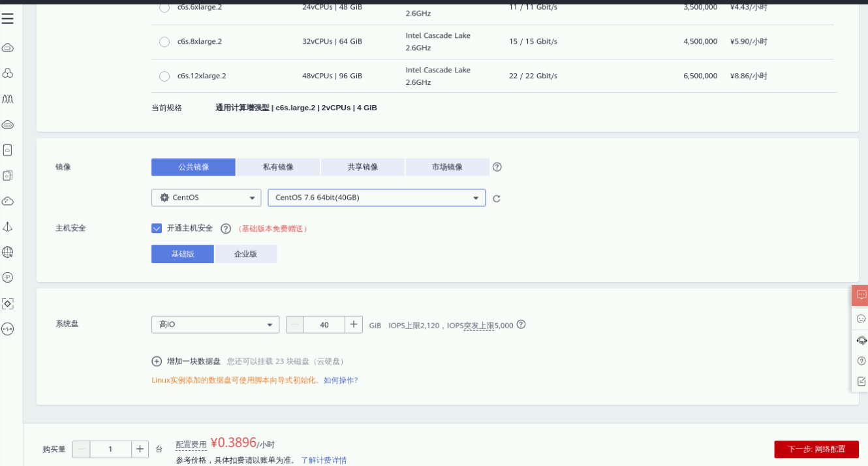Click the auto scaling wave sidebar icon
Image resolution: width=868 pixels, height=466 pixels.
[8, 99]
